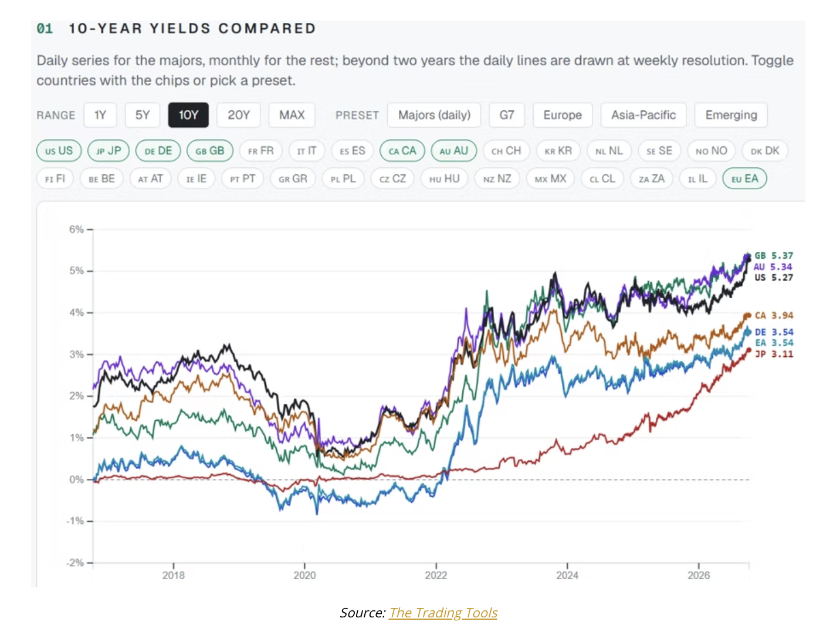The height and width of the screenshot is (635, 840).
Task: Enable the IT country chip
Action: [x=307, y=151]
